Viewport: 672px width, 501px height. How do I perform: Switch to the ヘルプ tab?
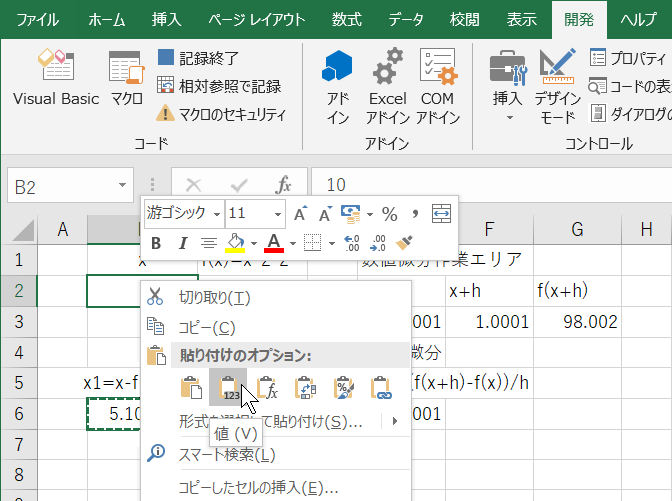pos(639,20)
